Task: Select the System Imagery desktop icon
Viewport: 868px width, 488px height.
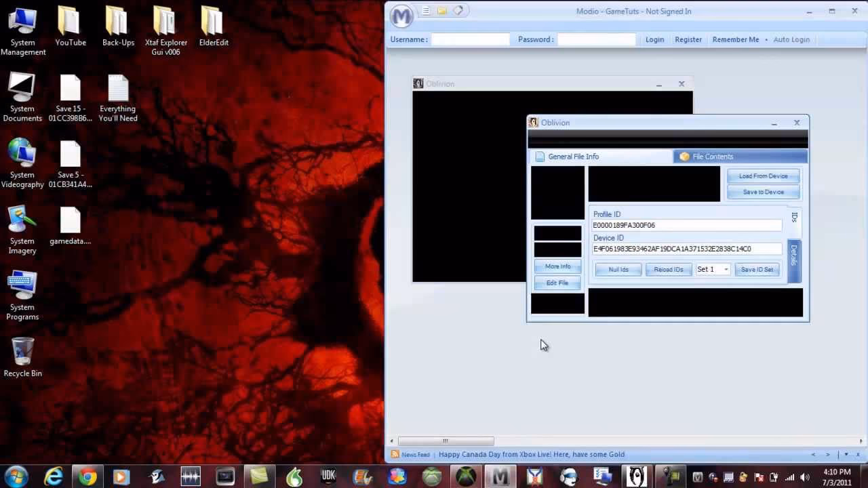Action: click(x=22, y=230)
